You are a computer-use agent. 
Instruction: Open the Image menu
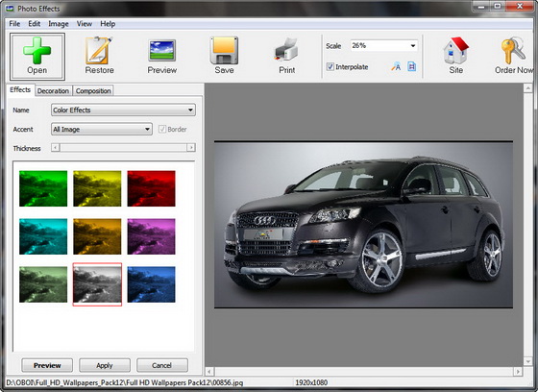coord(59,24)
